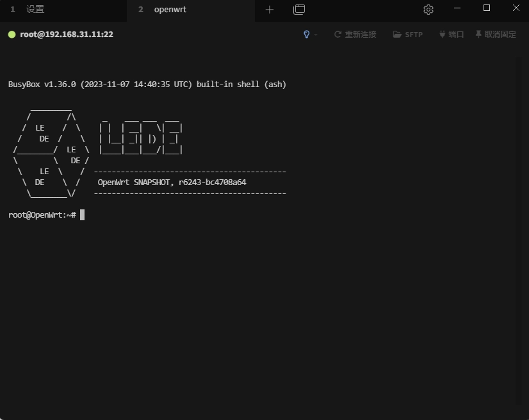529x420 pixels.
Task: Click the root@OpenWrt:~# shell prompt
Action: click(42, 215)
